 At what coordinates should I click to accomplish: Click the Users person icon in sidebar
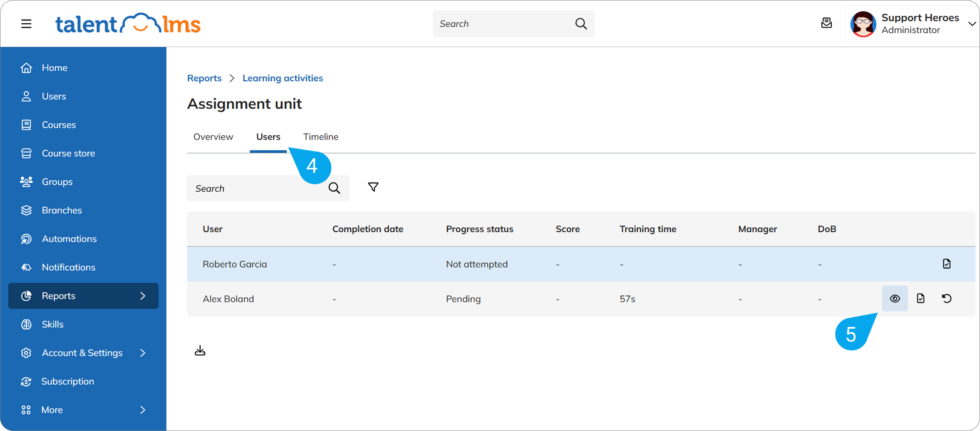pyautogui.click(x=26, y=96)
